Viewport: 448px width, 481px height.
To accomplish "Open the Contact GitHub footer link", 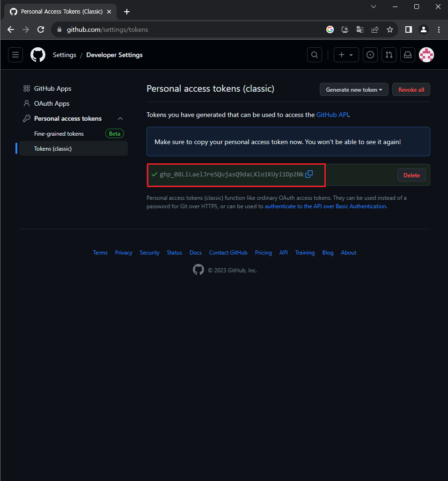I will pos(228,253).
